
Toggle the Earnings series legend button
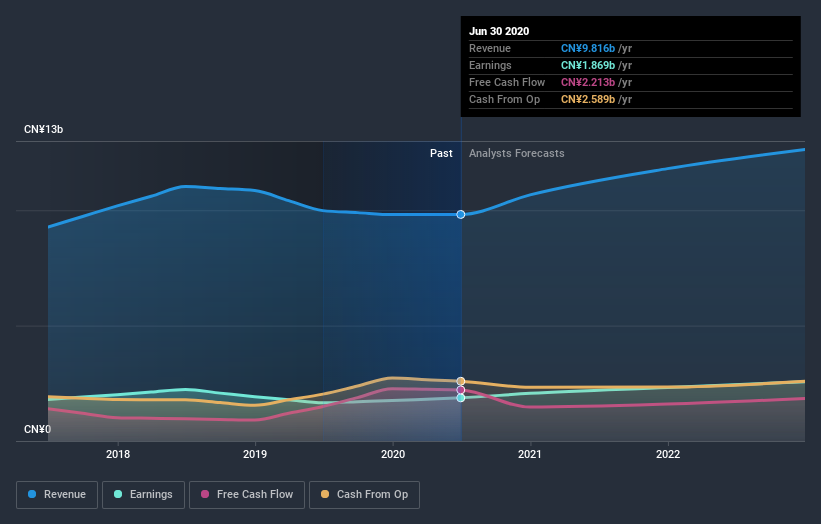pyautogui.click(x=143, y=495)
